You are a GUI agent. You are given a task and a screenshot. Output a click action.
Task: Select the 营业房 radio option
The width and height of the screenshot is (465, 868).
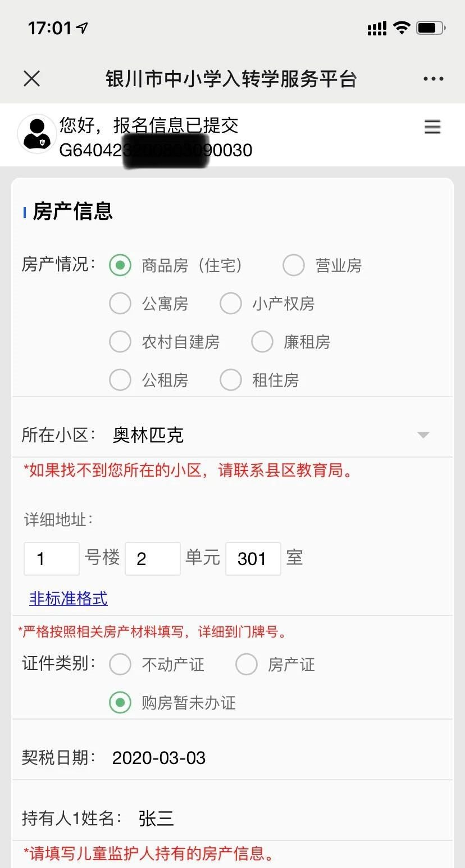[x=294, y=265]
